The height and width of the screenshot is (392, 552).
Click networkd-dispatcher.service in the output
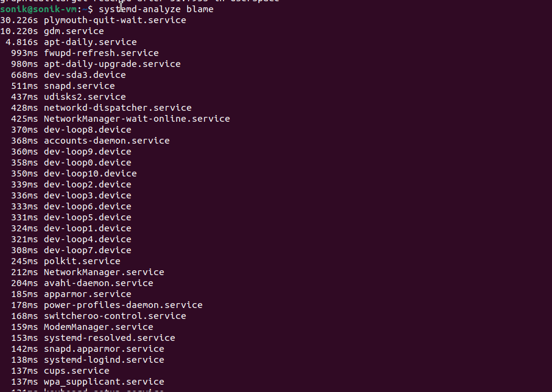click(x=118, y=108)
